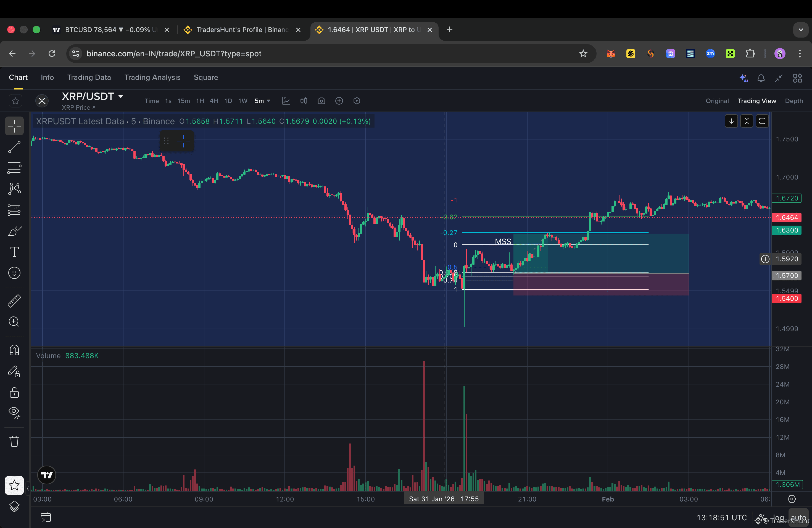
Task: Open time axis settings gear icon
Action: tap(792, 499)
